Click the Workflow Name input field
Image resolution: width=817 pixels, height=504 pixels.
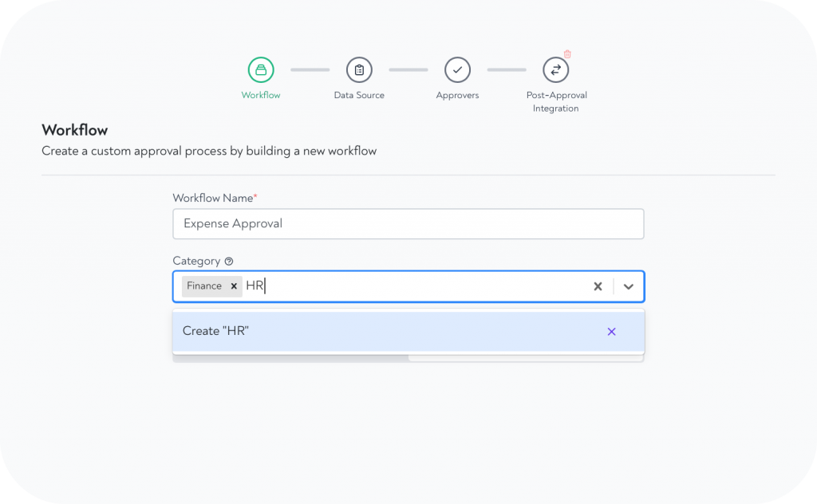(x=408, y=224)
